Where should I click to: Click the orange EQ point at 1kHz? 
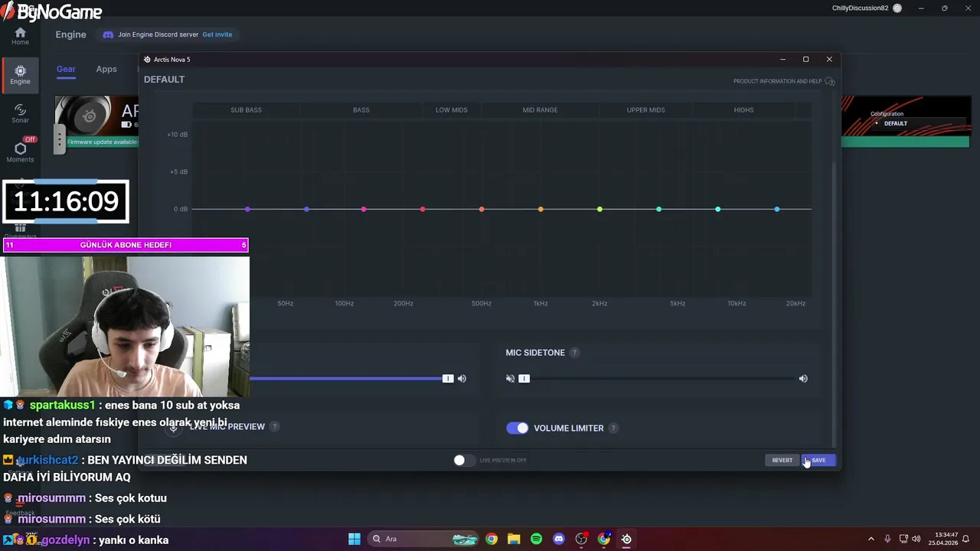[541, 209]
